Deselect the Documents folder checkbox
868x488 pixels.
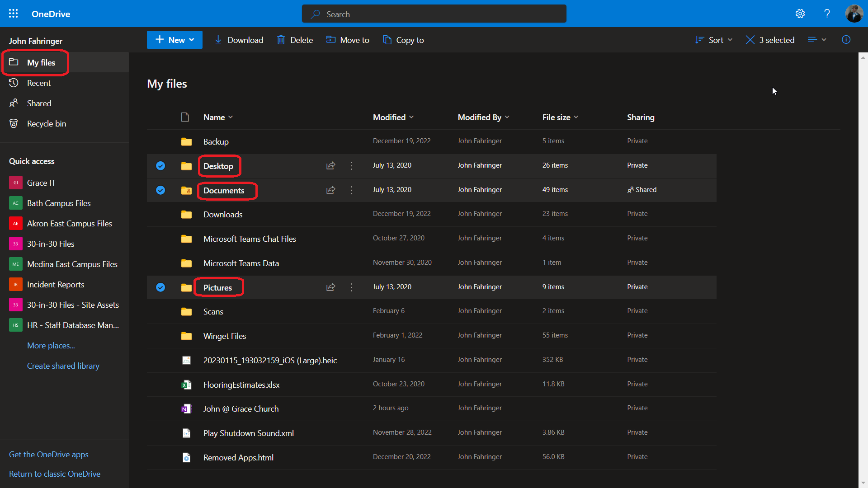[160, 190]
